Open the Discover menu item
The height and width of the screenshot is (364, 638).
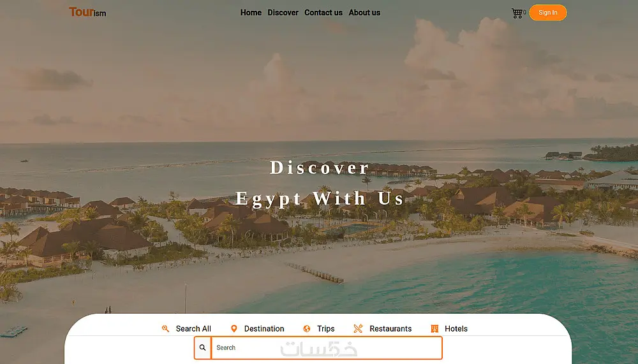pos(283,13)
